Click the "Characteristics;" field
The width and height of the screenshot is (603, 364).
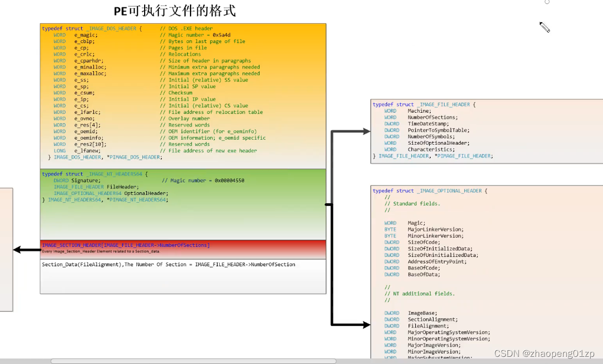tap(431, 150)
